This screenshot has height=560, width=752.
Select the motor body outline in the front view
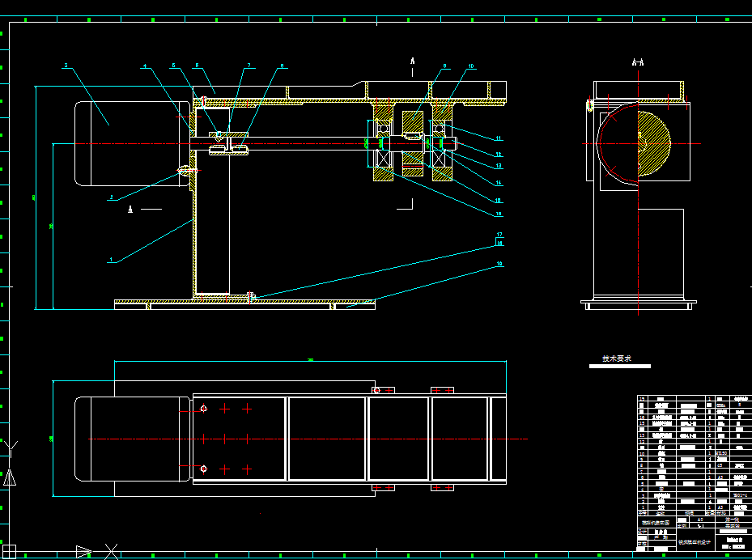click(133, 143)
